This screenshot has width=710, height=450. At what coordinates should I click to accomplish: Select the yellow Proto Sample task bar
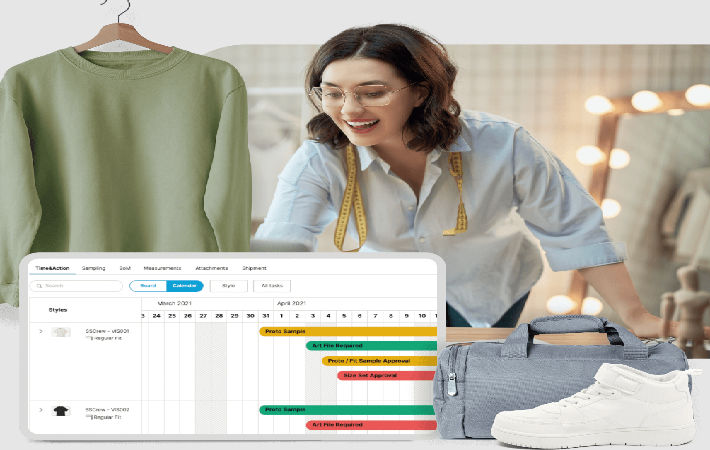(348, 331)
